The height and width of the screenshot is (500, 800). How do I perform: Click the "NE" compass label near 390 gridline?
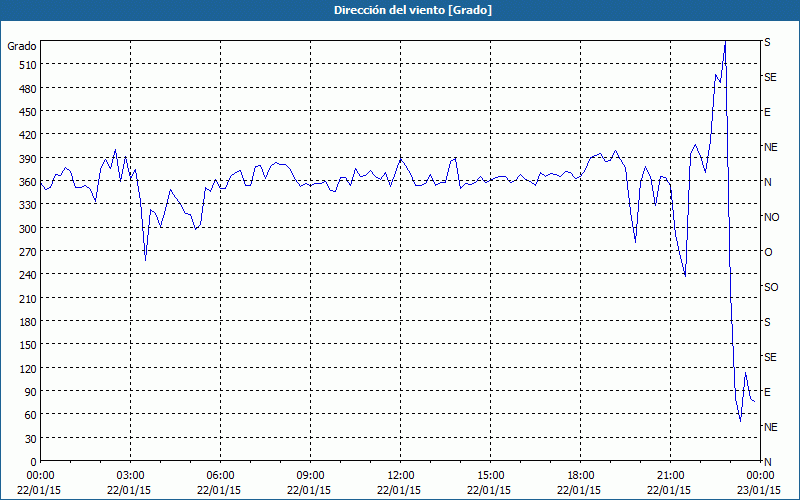pyautogui.click(x=770, y=147)
